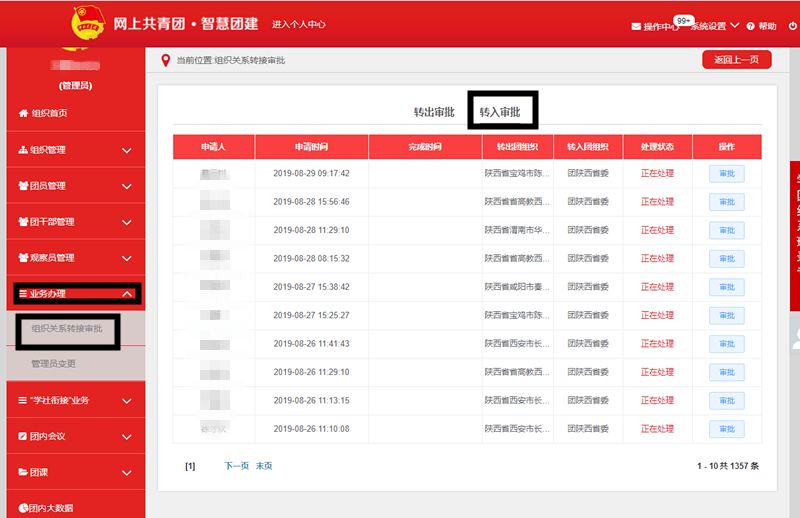
Task: Click the 处理状态 column header
Action: coord(657,147)
